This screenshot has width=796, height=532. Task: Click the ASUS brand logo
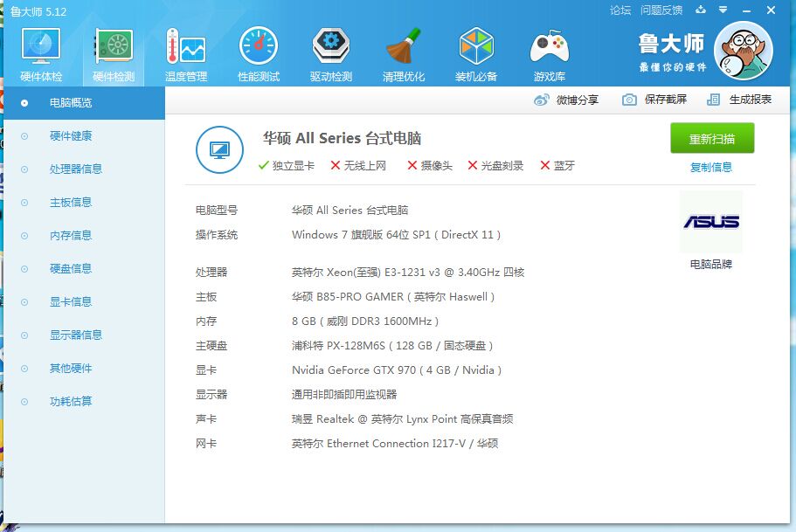[711, 222]
